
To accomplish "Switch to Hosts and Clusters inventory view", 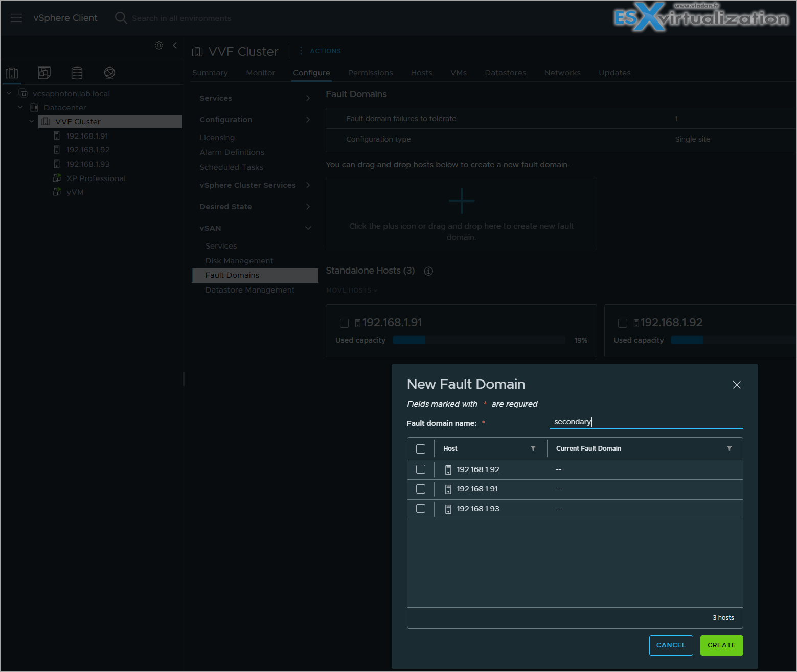I will point(12,73).
